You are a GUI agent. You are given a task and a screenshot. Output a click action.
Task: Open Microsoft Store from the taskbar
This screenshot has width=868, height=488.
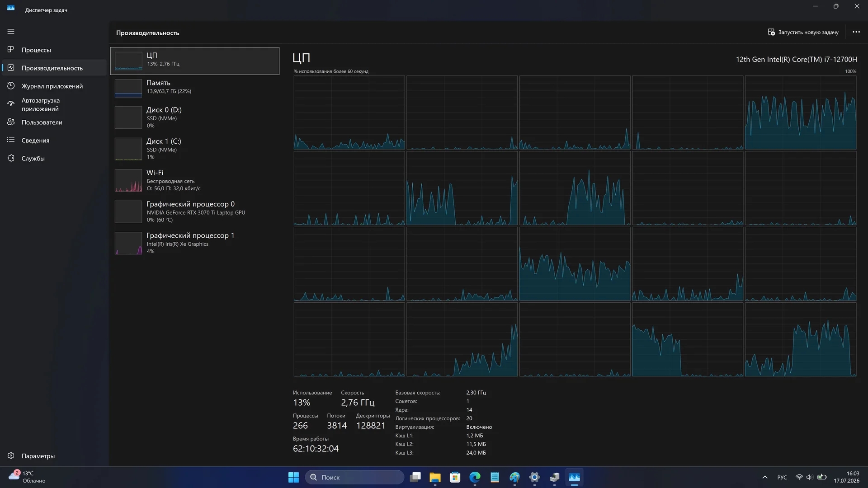pos(455,477)
